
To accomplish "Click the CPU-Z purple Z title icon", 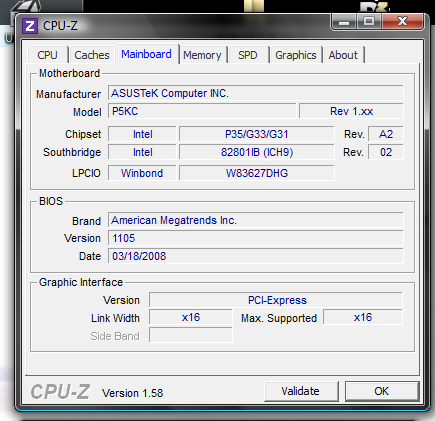I will [x=30, y=26].
